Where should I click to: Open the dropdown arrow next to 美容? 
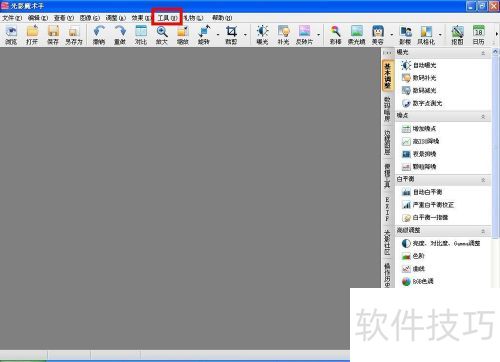pos(391,35)
